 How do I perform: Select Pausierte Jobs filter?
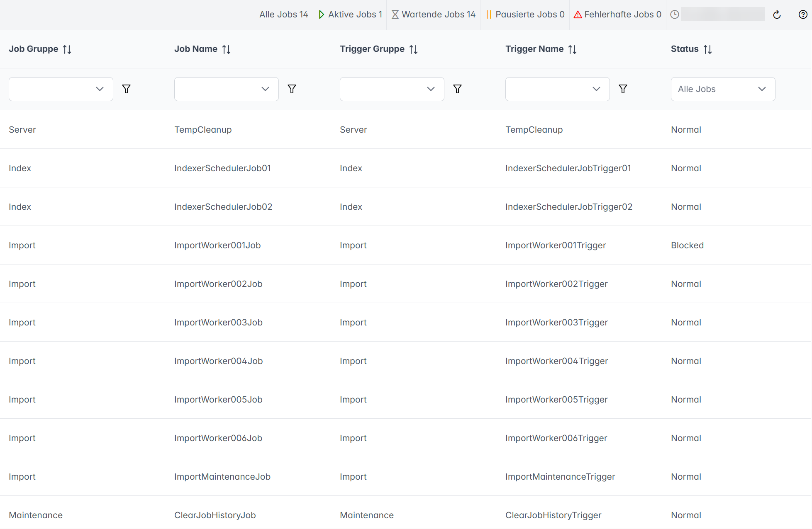pyautogui.click(x=525, y=15)
